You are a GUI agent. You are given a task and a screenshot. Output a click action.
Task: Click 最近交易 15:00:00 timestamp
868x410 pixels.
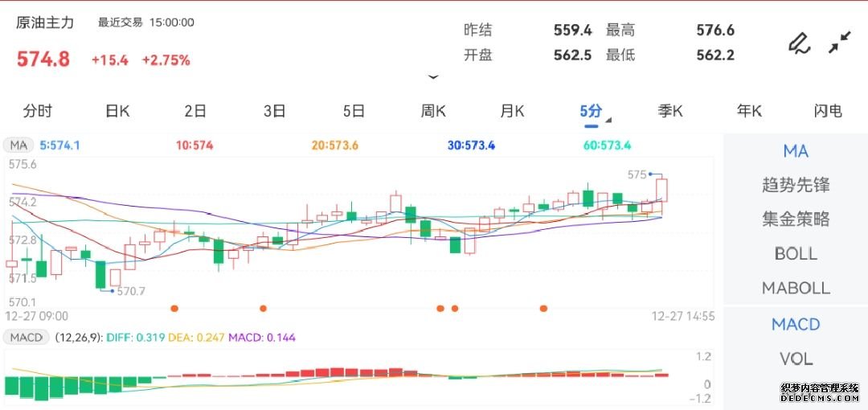click(146, 23)
